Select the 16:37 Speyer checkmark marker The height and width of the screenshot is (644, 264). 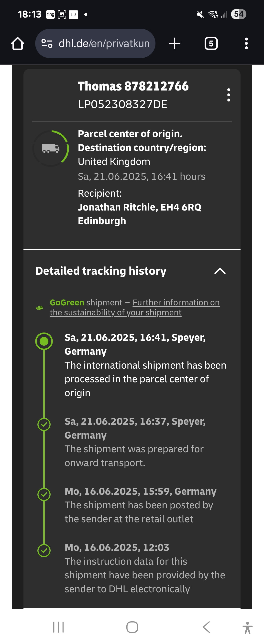point(44,424)
